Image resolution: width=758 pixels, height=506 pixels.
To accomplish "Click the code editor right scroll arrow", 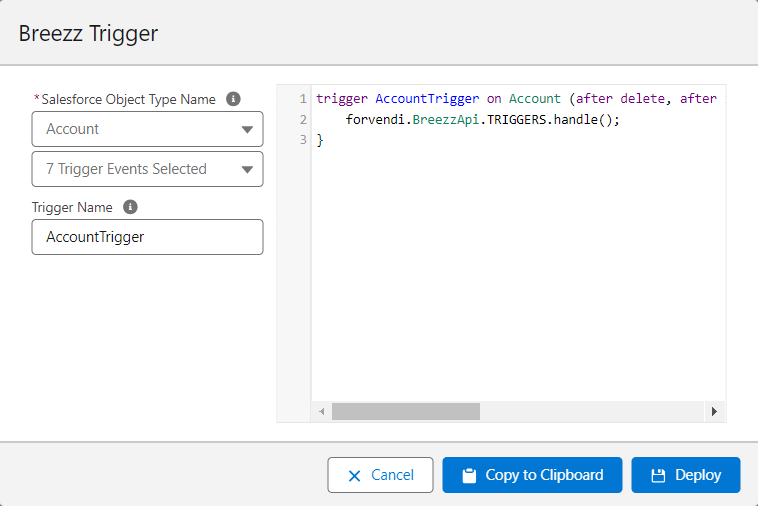I will (714, 412).
